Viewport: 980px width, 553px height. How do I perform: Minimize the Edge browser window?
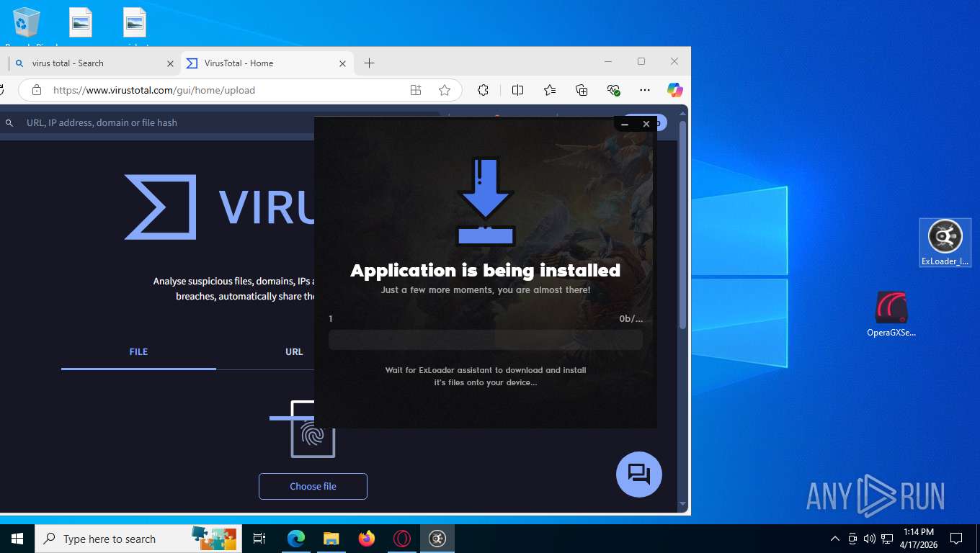tap(608, 62)
